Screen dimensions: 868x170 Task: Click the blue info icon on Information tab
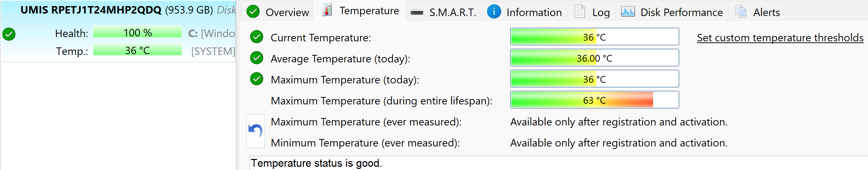(x=494, y=12)
